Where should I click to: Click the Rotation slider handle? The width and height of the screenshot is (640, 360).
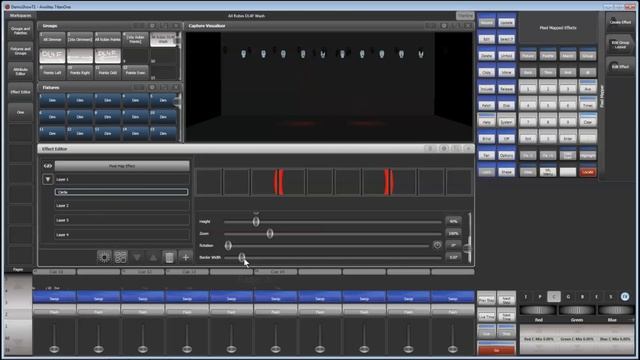[228, 245]
